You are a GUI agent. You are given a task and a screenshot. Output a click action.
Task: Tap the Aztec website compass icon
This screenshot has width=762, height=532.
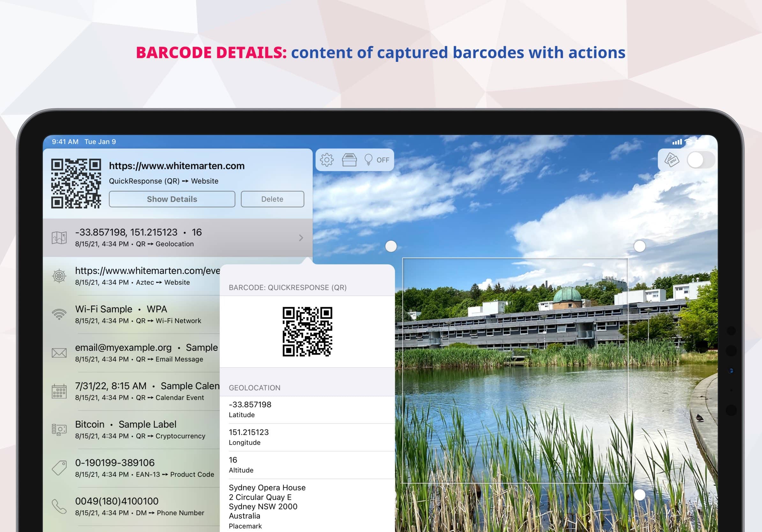59,276
